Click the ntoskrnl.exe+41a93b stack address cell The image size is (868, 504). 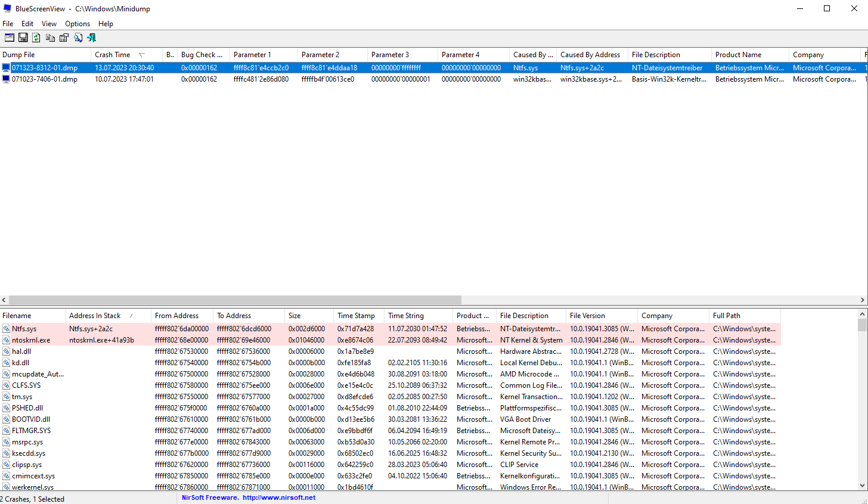101,340
